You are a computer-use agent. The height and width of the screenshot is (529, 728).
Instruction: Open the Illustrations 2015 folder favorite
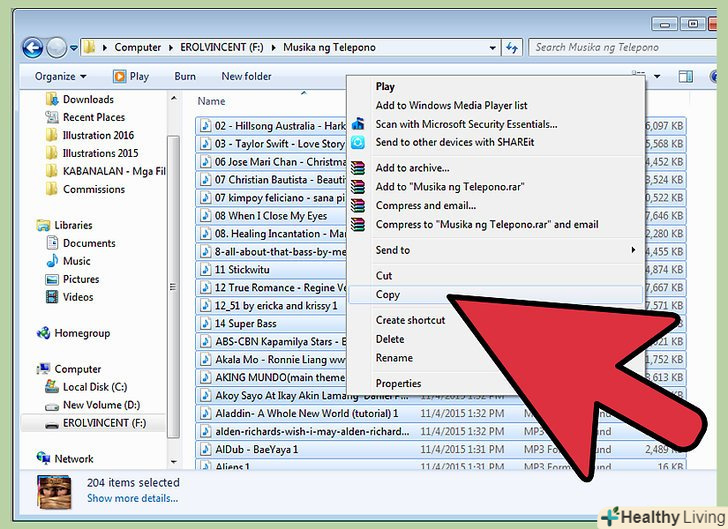(x=91, y=153)
